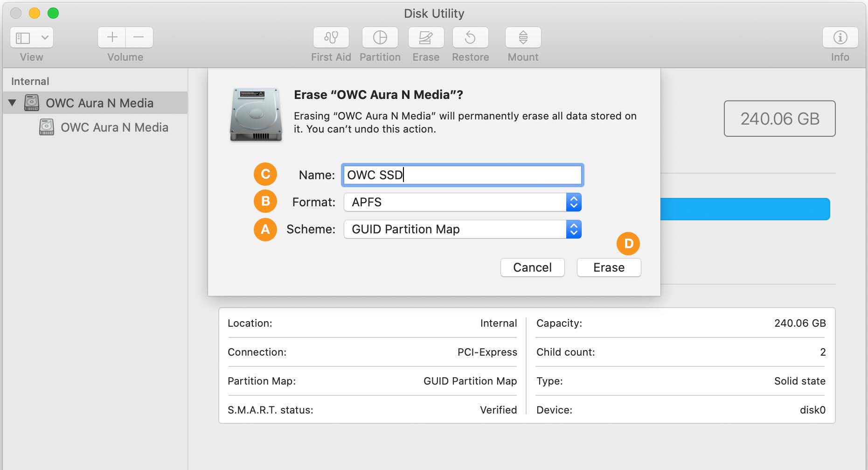868x470 pixels.
Task: Click the Name text field
Action: click(462, 175)
